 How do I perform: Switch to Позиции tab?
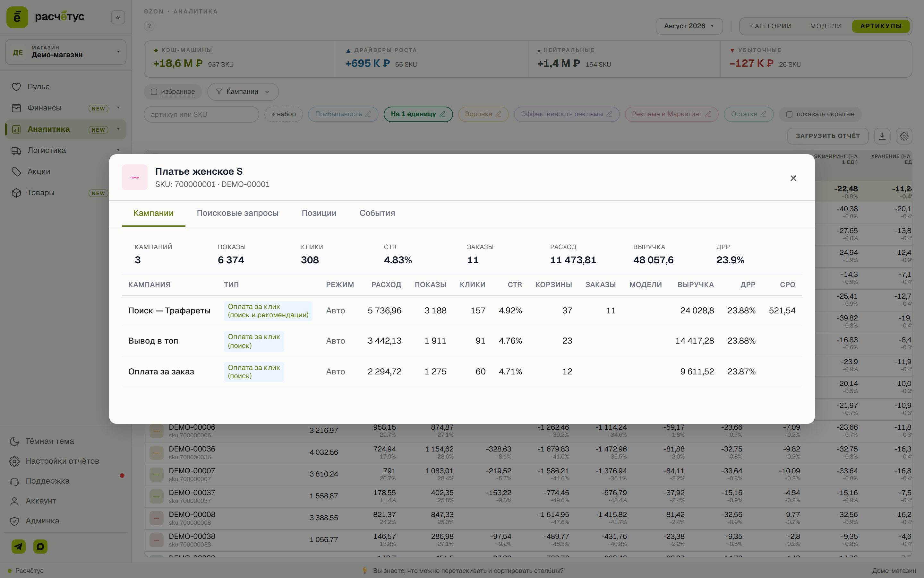[319, 213]
